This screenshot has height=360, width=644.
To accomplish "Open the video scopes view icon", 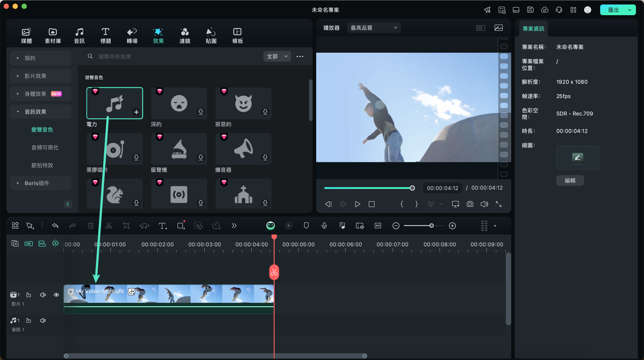I will 498,28.
